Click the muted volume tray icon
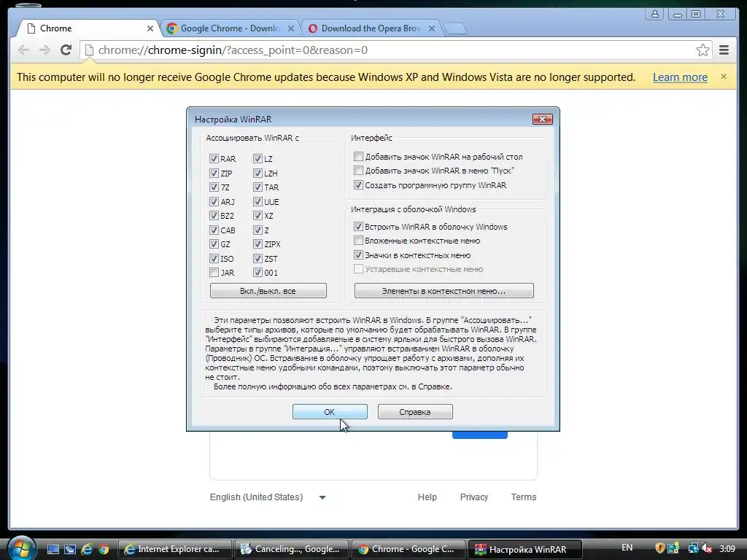This screenshot has height=560, width=747. (707, 548)
